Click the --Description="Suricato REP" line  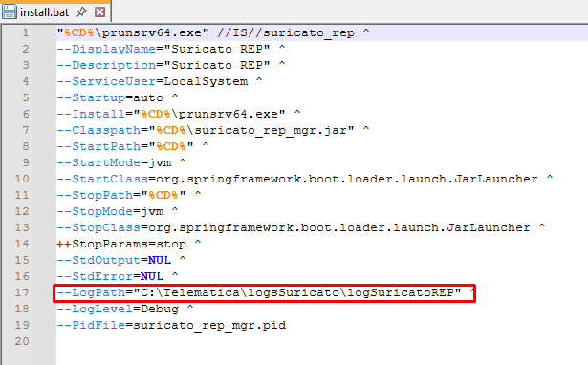click(171, 65)
